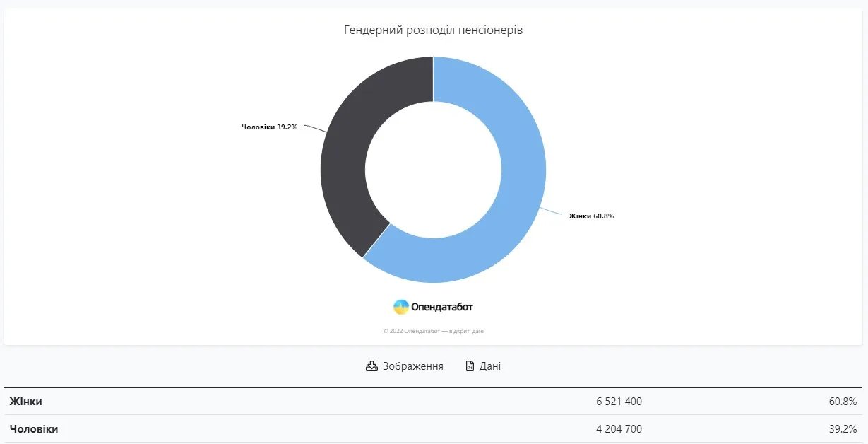The image size is (868, 444).
Task: Click the Чоловіки 39.2% chart label
Action: 269,127
